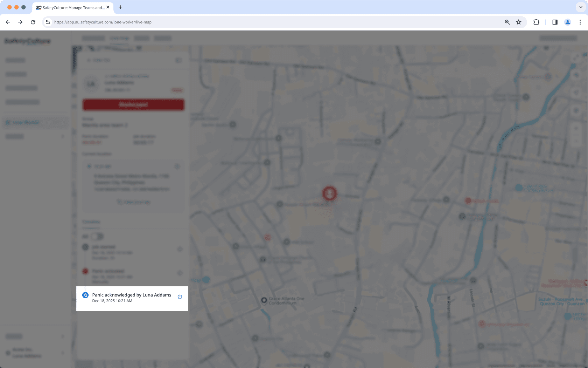
Task: Toggle the GPS accuracy indicator in Current location
Action: (89, 166)
